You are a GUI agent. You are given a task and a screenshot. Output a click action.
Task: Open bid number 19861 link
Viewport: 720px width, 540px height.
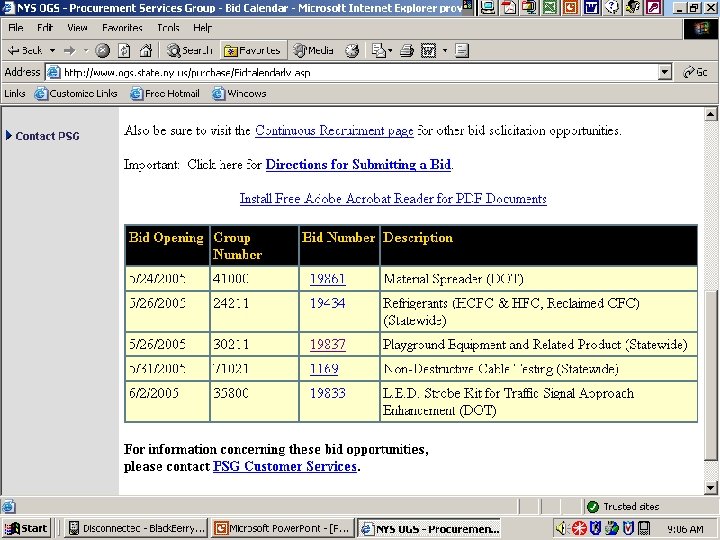tap(327, 279)
